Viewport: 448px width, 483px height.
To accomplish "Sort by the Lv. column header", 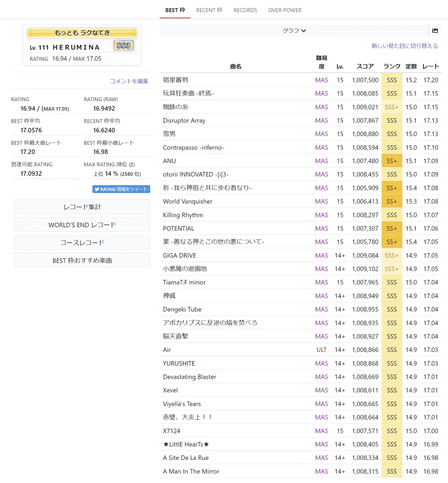I will tap(340, 66).
